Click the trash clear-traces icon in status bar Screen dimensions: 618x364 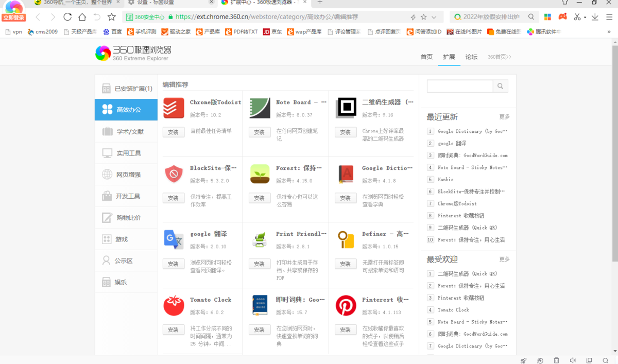coord(557,360)
